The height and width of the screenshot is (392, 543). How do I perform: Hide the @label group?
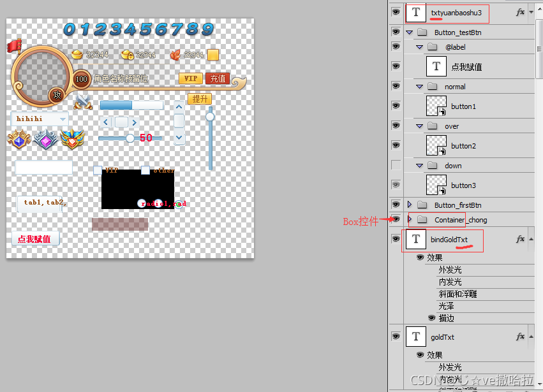point(396,47)
